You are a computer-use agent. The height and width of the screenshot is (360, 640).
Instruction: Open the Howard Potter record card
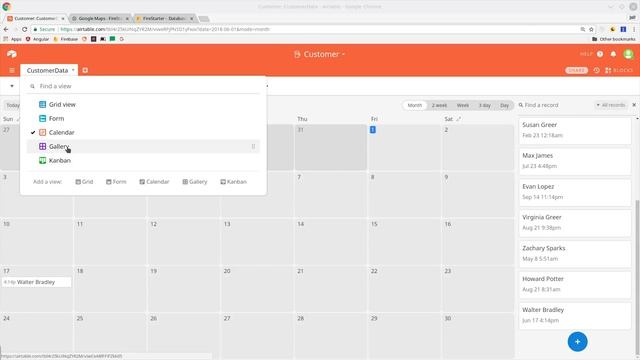(x=575, y=284)
